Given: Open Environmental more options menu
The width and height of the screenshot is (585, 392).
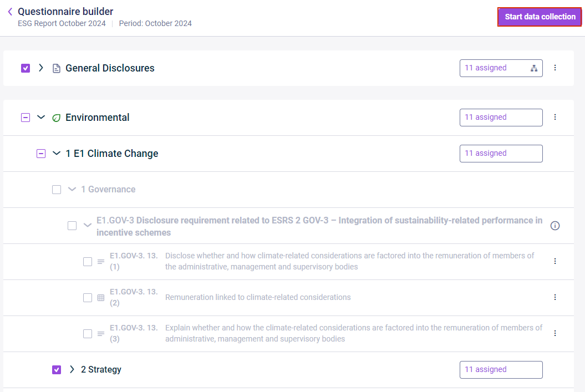Looking at the screenshot, I should point(555,117).
